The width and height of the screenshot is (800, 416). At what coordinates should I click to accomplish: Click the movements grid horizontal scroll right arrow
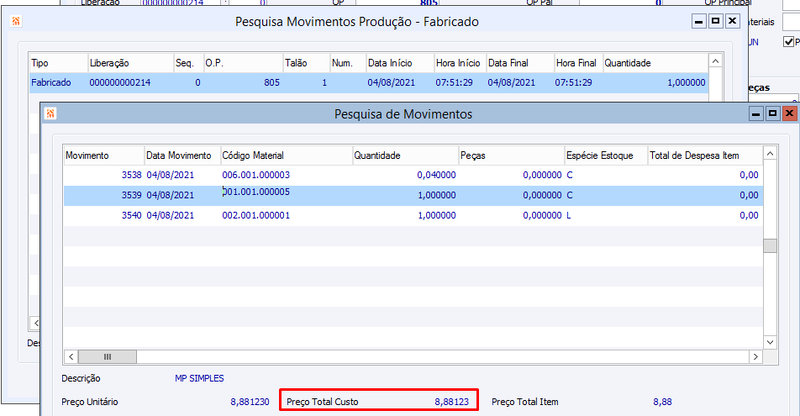tap(756, 357)
